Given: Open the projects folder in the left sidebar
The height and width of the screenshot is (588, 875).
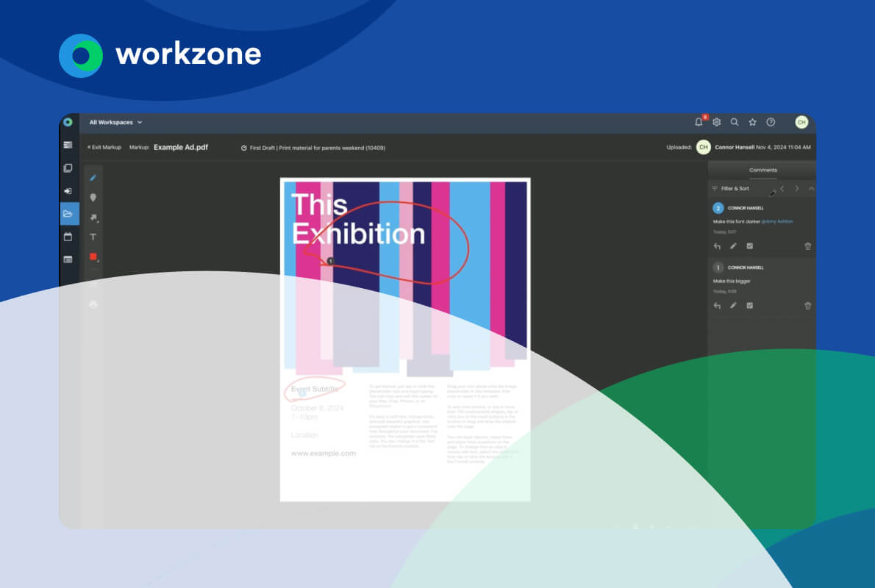Looking at the screenshot, I should pyautogui.click(x=68, y=214).
